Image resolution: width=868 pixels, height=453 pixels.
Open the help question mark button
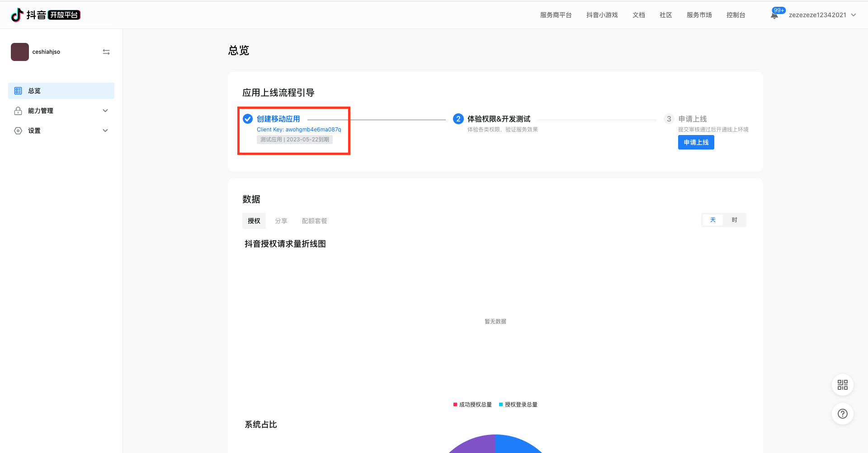pos(843,414)
